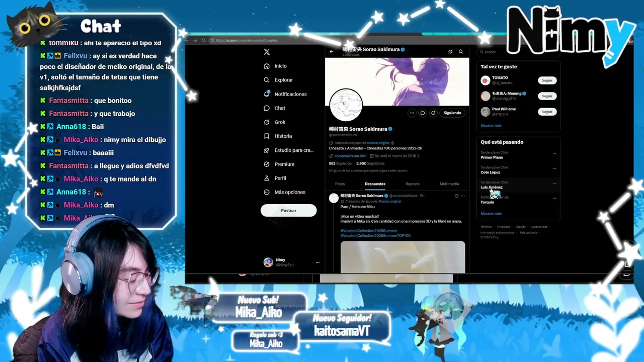644x362 pixels.
Task: Message Sorao Sakimura with the chat icon
Action: point(423,113)
